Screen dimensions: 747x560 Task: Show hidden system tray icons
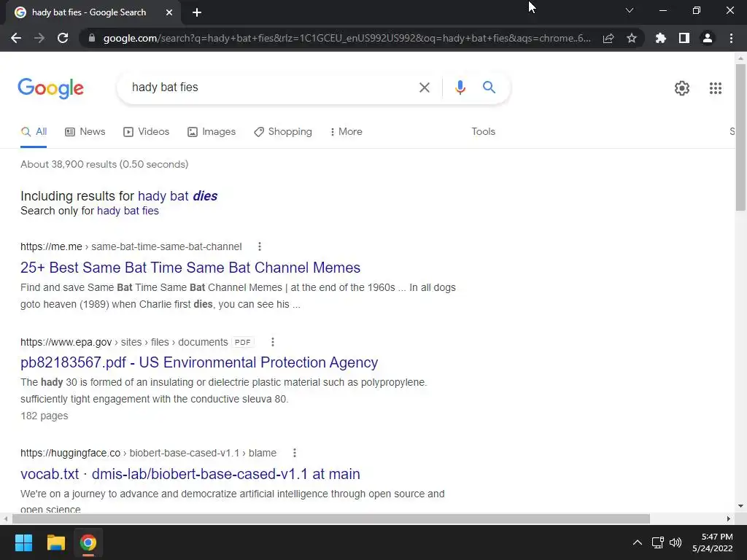tap(637, 542)
